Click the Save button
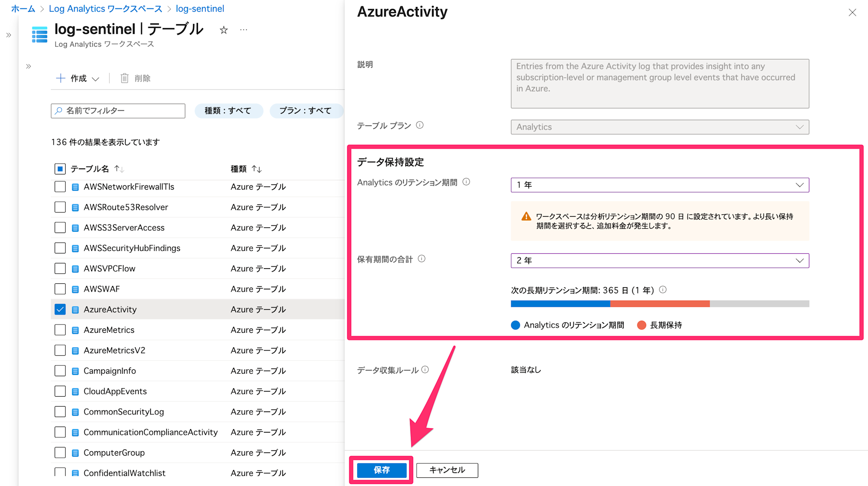Image resolution: width=868 pixels, height=486 pixels. coord(381,470)
